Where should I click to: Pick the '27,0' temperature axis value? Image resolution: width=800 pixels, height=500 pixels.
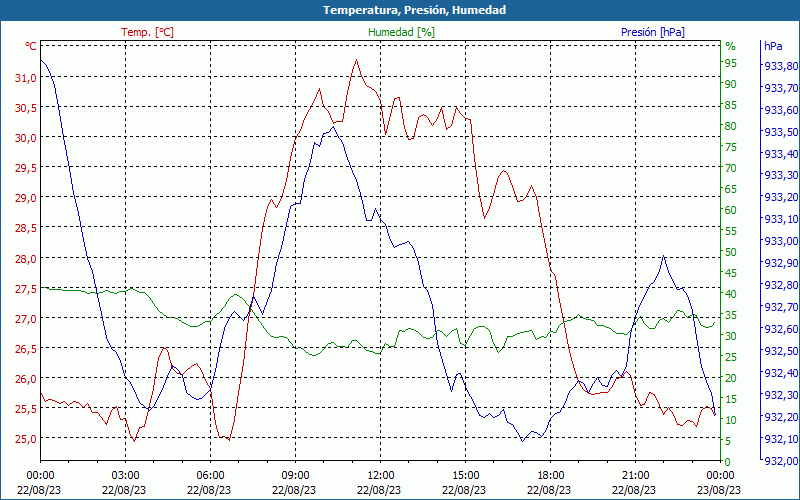(x=26, y=319)
